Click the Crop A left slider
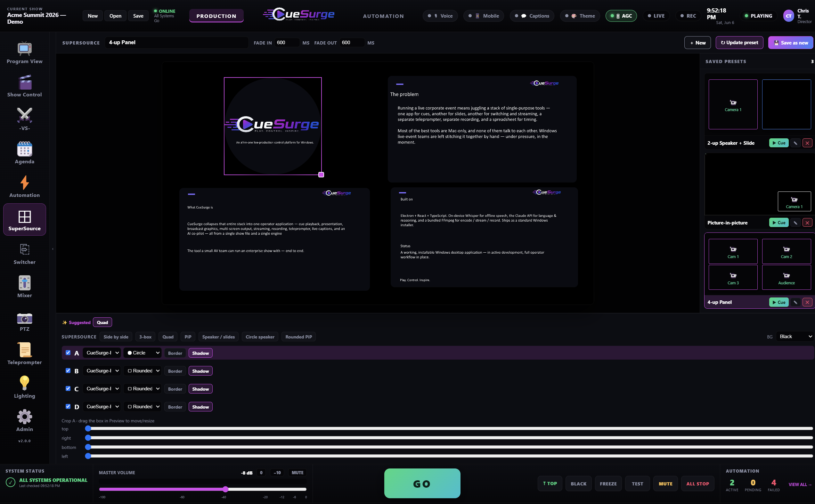 tap(449, 456)
